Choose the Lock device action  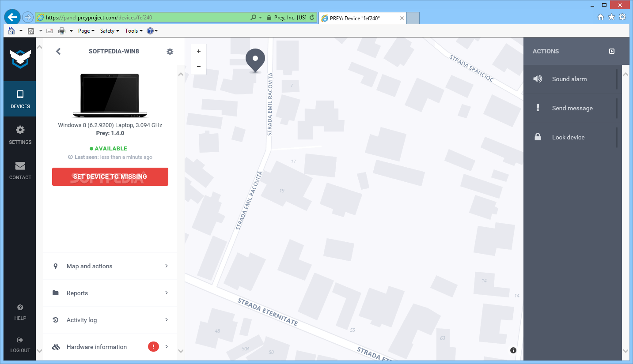pyautogui.click(x=572, y=137)
